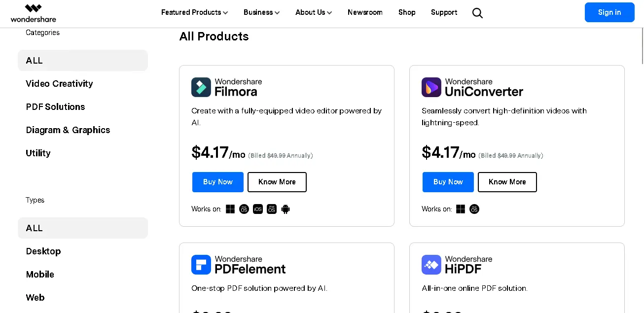Filter by Web type
This screenshot has width=644, height=313.
(35, 298)
